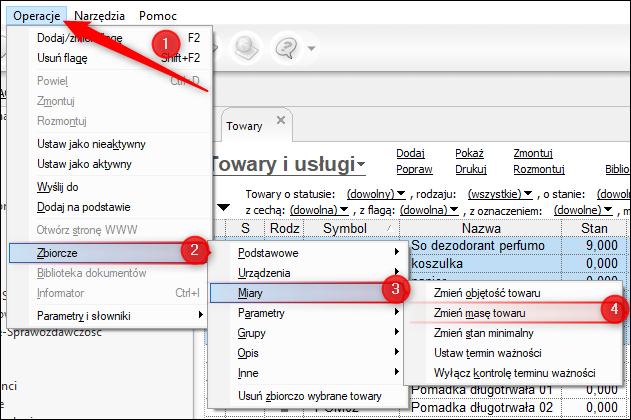Click the Dodaj link
Viewport: 631px width, 420px height.
(x=410, y=153)
